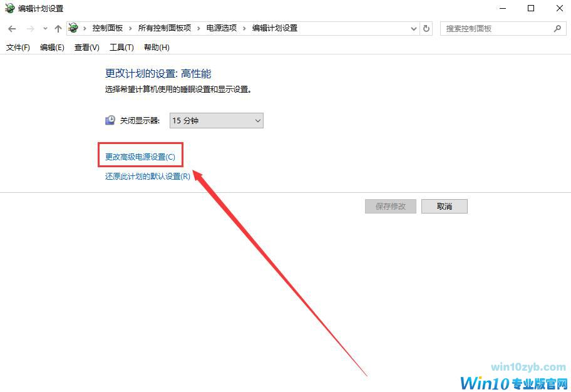Open the 帮助(H) menu
The width and height of the screenshot is (571, 392).
tap(157, 48)
